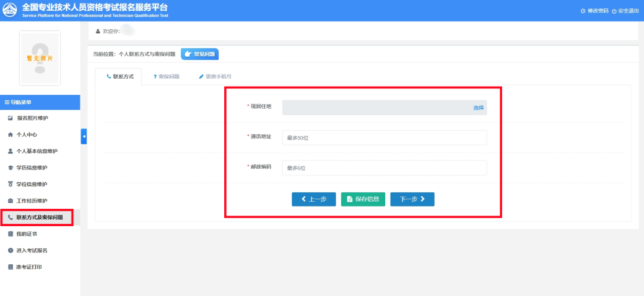Click 修改密码 in the top right
Viewport: 644px width, 296px height.
click(x=594, y=11)
